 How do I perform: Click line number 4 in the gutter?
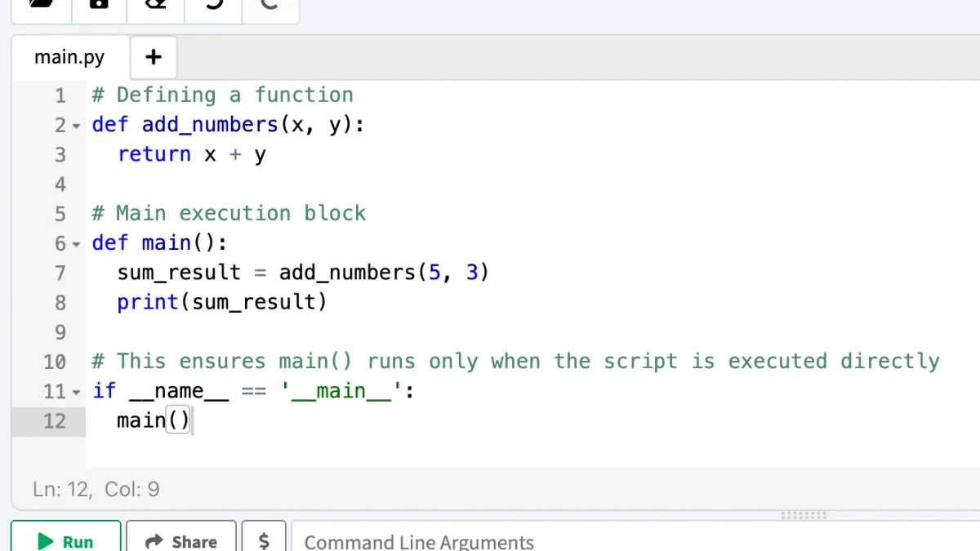60,184
